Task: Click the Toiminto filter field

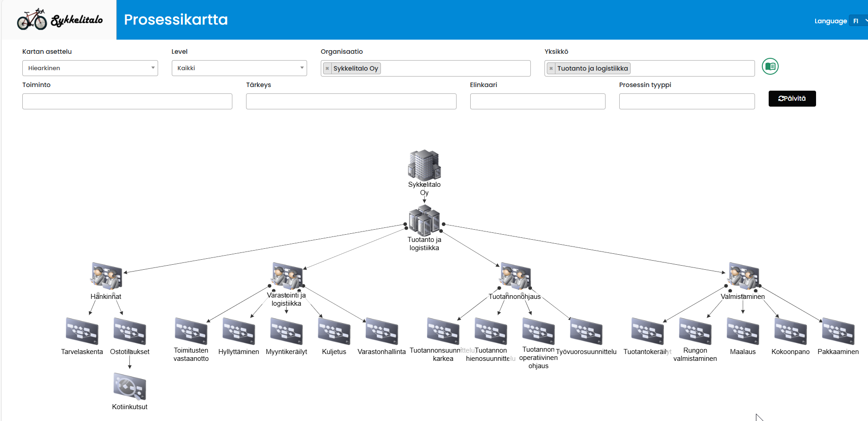Action: tap(127, 101)
